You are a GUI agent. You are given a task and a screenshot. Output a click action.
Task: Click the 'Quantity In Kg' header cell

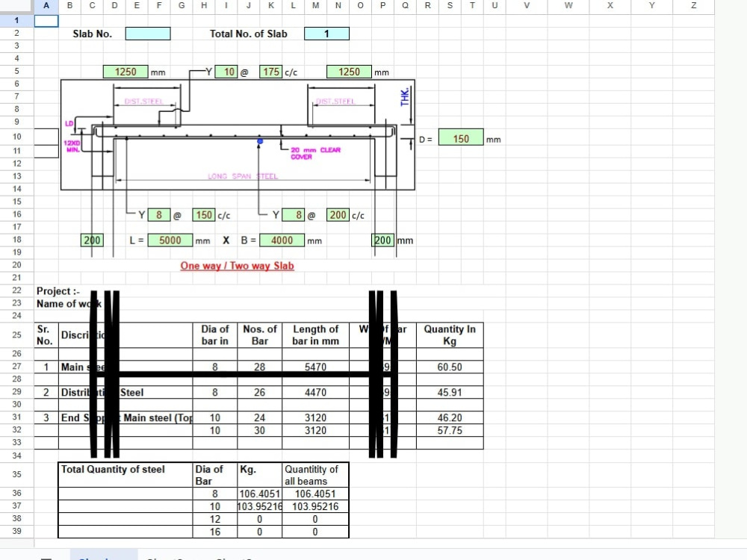[450, 335]
